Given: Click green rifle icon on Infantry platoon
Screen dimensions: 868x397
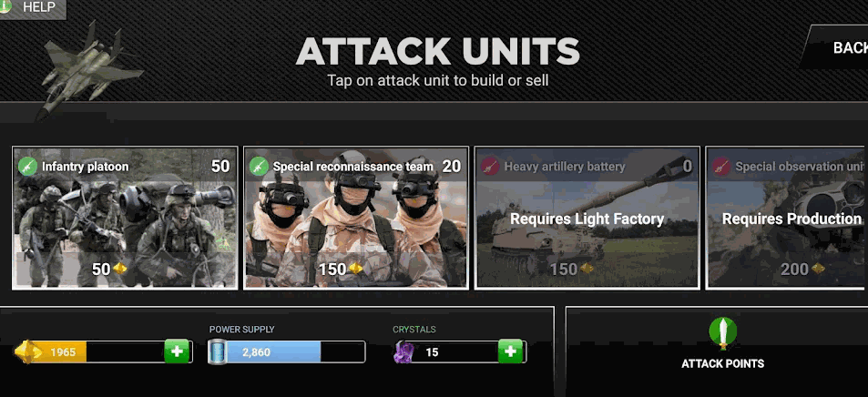Looking at the screenshot, I should pos(27,166).
